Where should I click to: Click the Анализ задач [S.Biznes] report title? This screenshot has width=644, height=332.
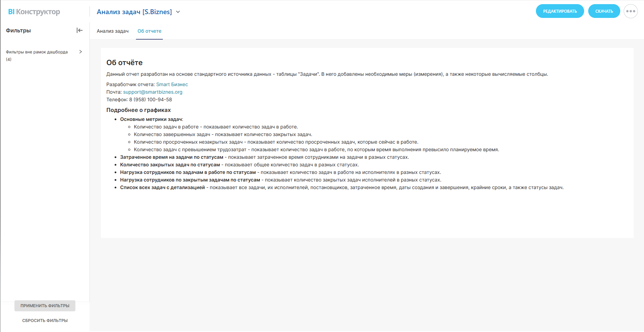(134, 12)
